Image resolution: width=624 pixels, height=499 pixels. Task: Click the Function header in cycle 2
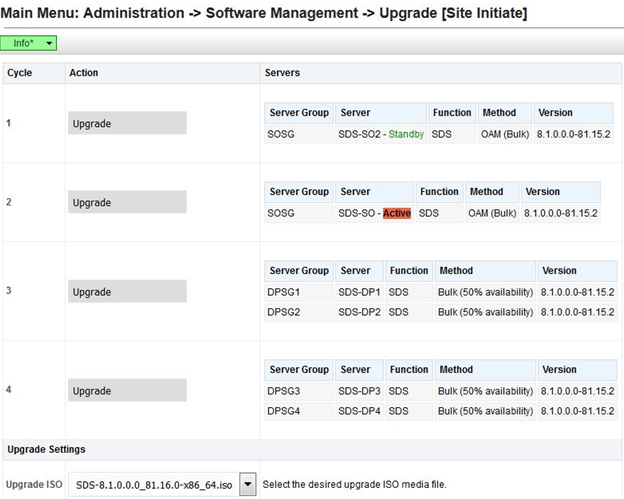tap(439, 192)
